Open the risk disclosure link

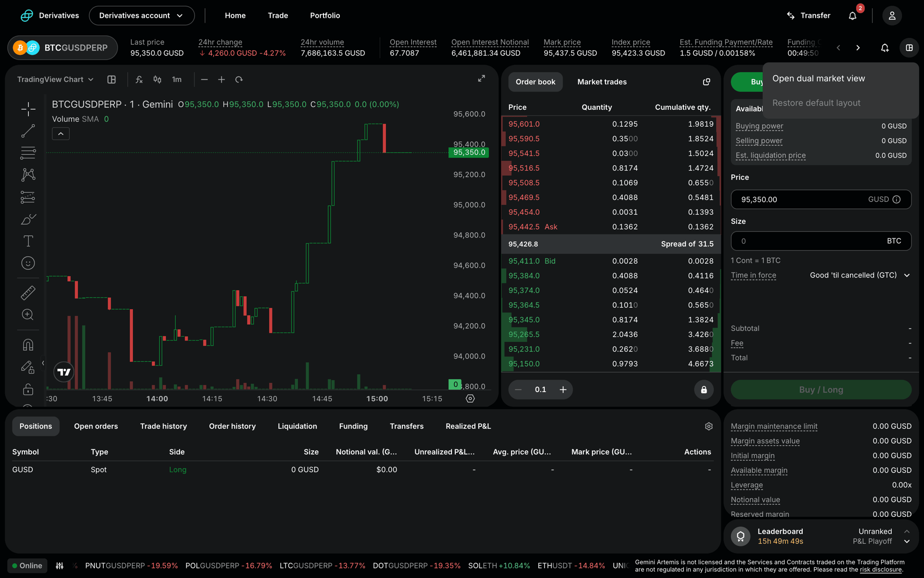(880, 569)
